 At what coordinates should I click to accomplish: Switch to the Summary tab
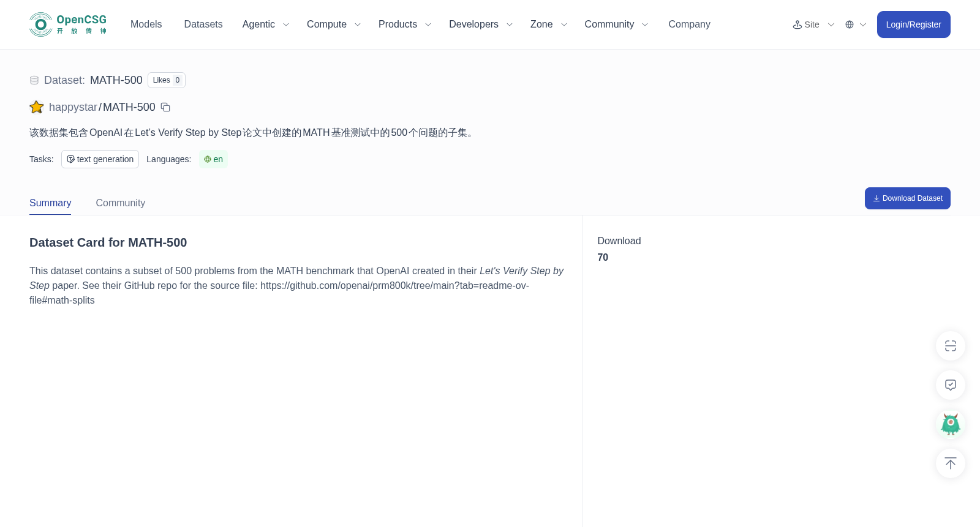(x=50, y=203)
